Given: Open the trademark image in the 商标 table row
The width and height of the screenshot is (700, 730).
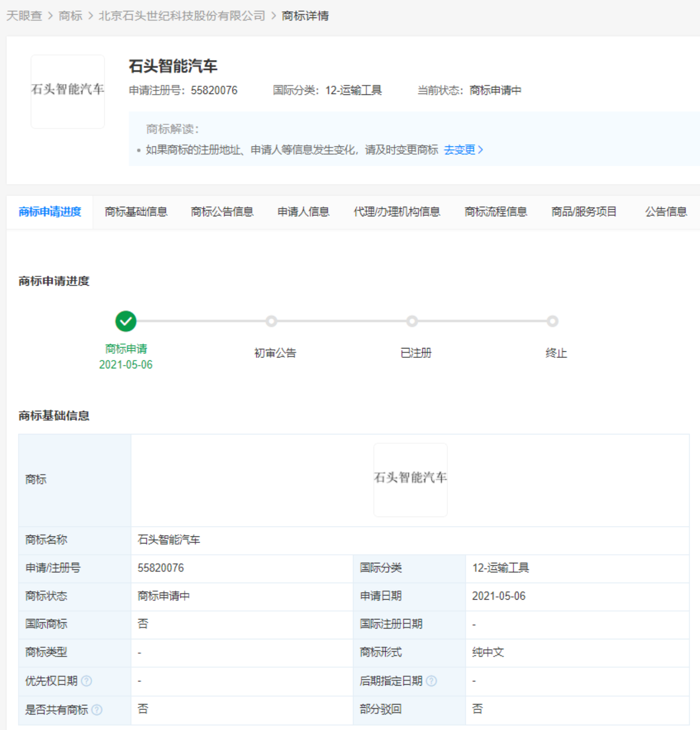Looking at the screenshot, I should (x=410, y=480).
